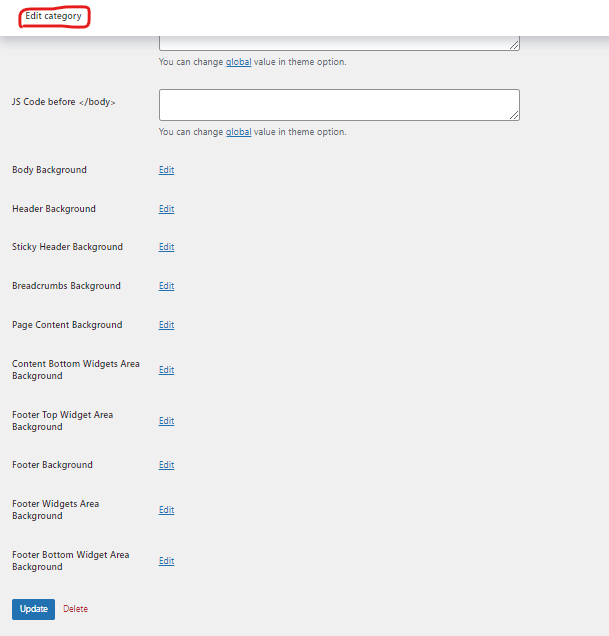This screenshot has width=609, height=636.
Task: Open Edit for Sticky Header Background
Action: [x=166, y=247]
